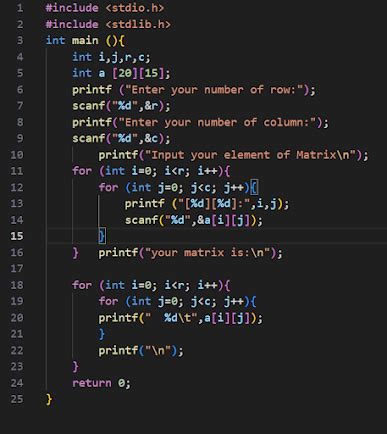The image size is (387, 434).
Task: Click format string "[%d][%d]:" on line 13
Action: [214, 204]
